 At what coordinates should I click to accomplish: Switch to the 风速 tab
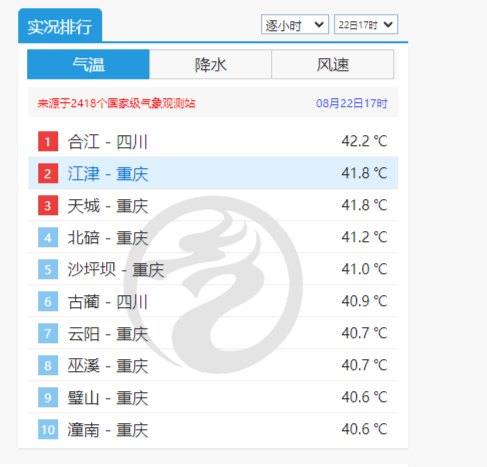click(333, 64)
